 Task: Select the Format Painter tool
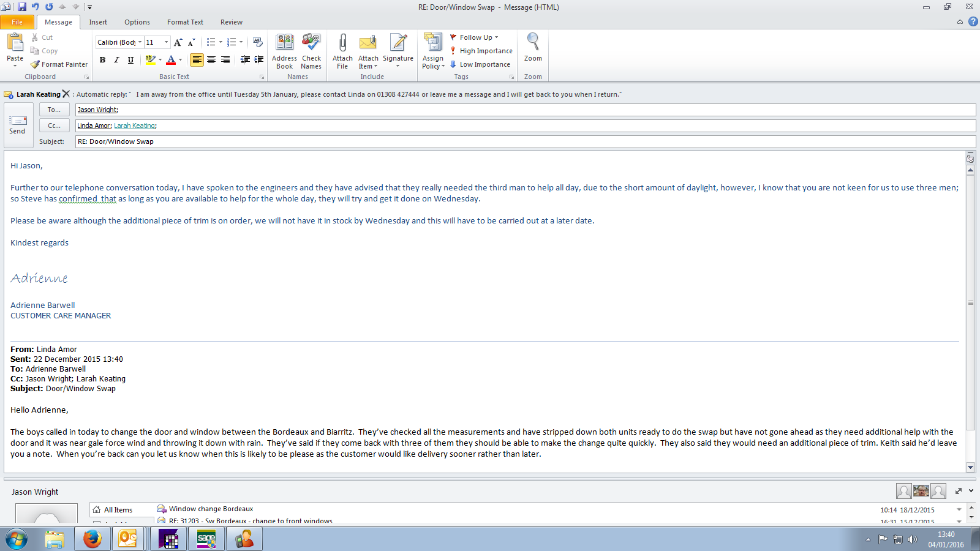pyautogui.click(x=59, y=64)
